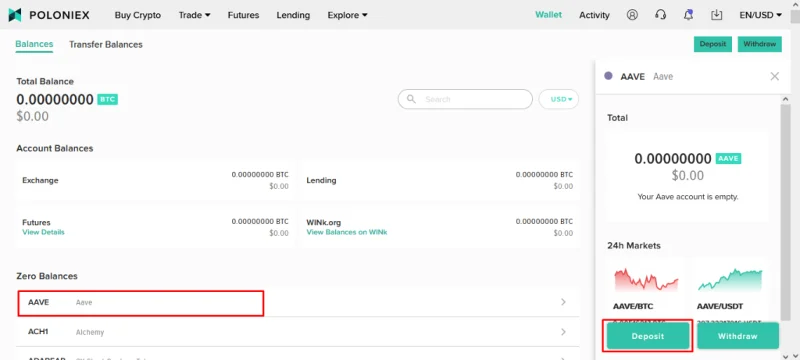Go to Lending in the navigation
Viewport: 800px width, 360px height.
coord(293,15)
